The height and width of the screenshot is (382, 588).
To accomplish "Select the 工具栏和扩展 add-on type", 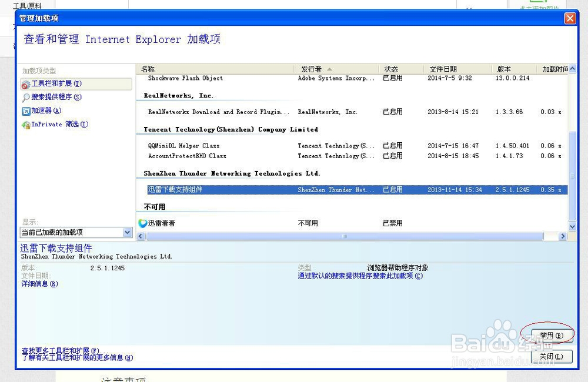I will tap(76, 83).
